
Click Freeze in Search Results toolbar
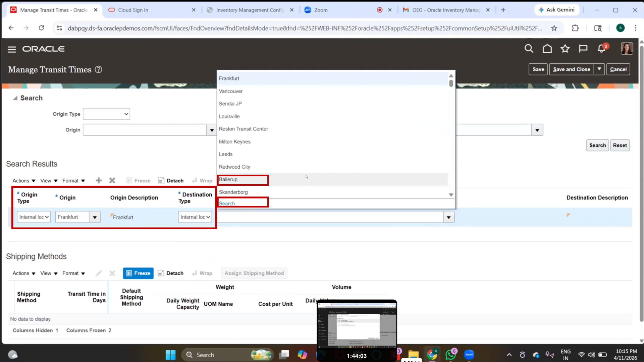(x=138, y=181)
